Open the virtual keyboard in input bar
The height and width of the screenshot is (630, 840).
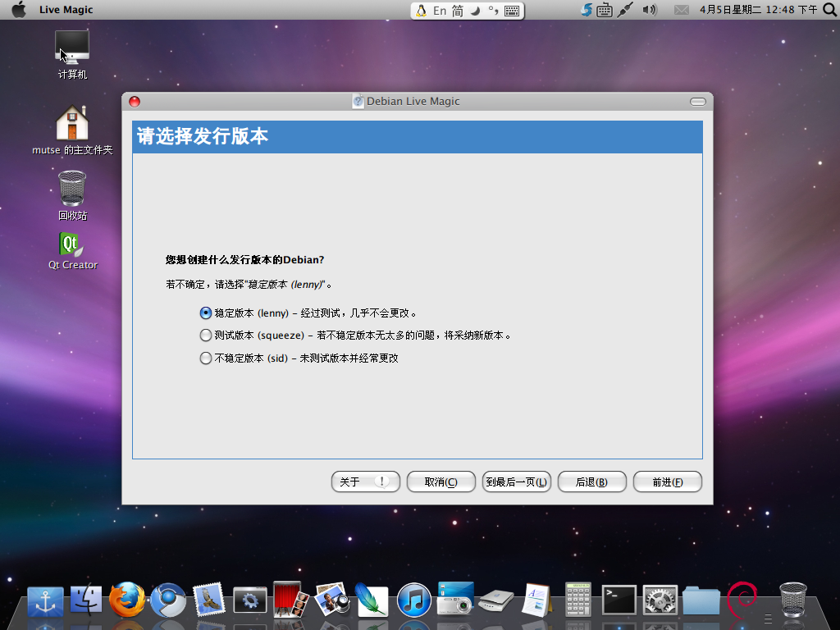click(x=512, y=11)
